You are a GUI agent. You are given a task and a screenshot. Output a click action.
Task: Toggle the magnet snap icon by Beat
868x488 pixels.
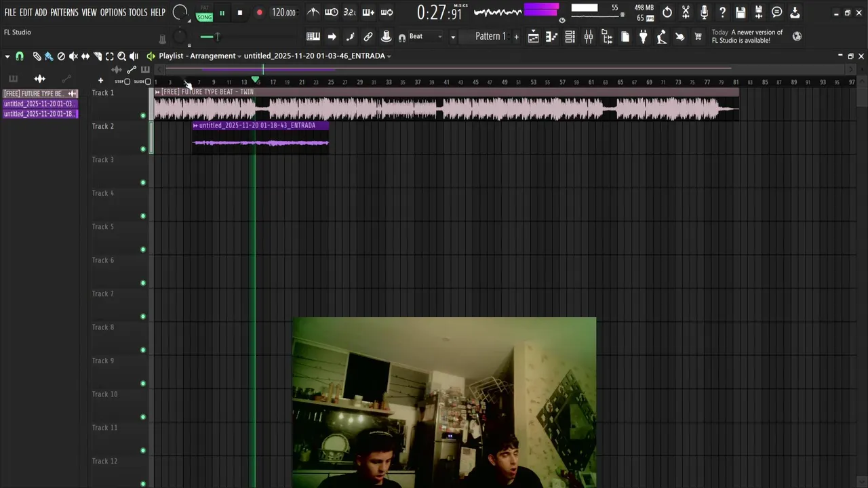(402, 37)
